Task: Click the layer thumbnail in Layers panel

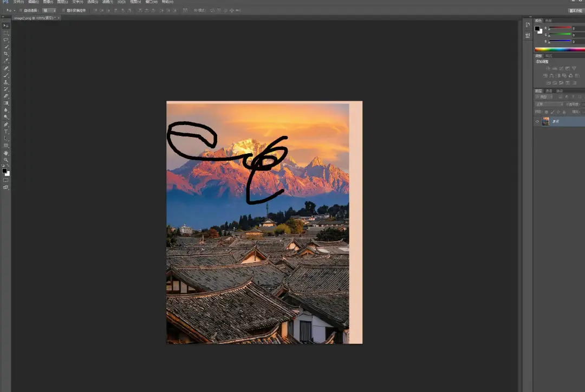Action: coord(545,122)
